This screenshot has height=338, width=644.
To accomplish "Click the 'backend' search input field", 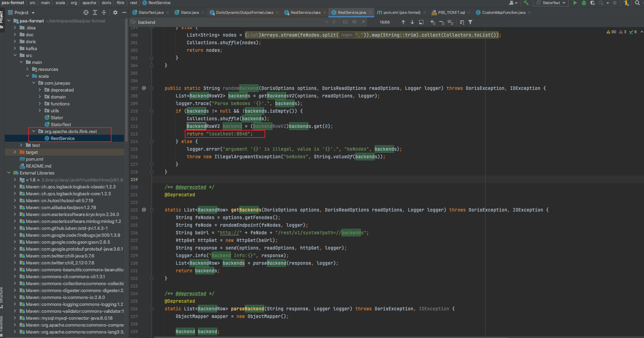I will click(230, 22).
